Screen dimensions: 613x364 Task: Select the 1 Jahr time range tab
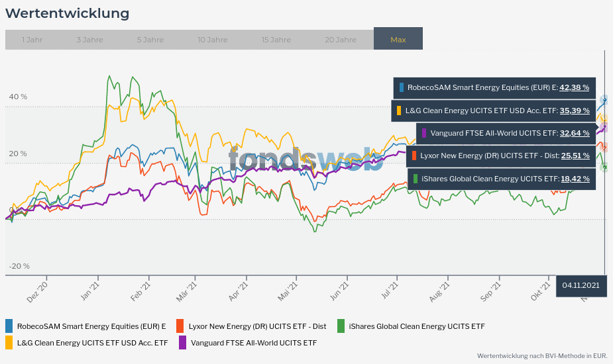coord(32,40)
